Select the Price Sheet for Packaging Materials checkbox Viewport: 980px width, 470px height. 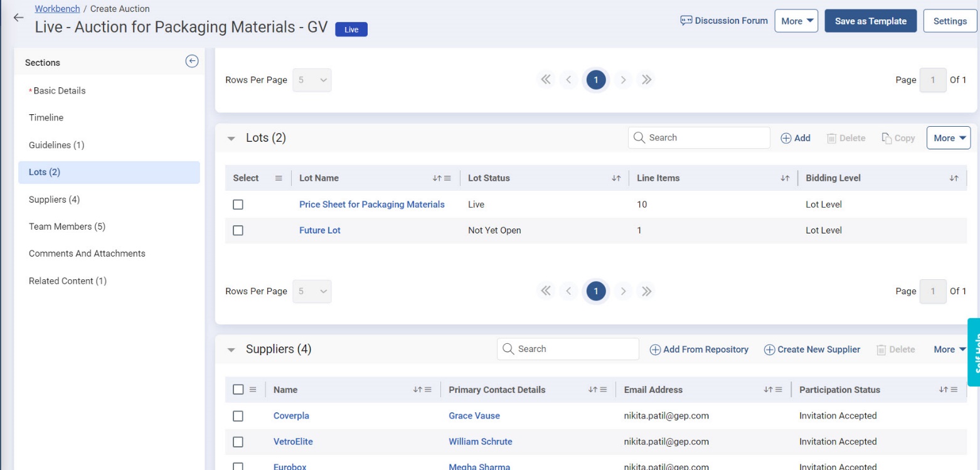coord(238,205)
